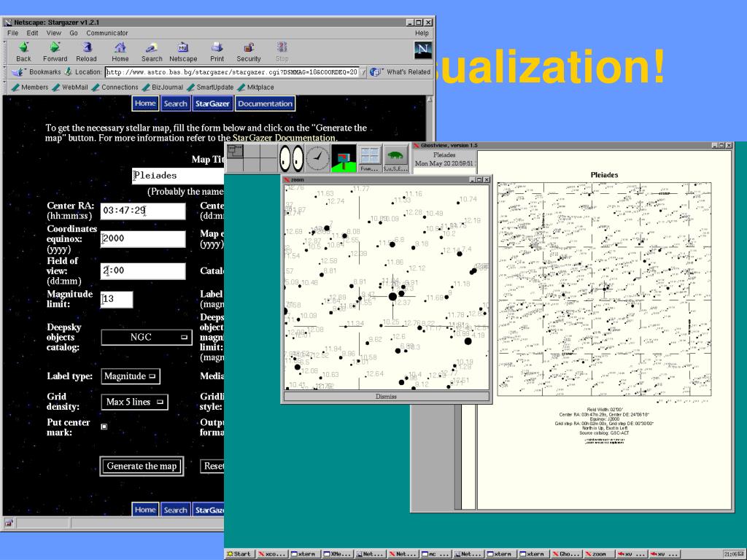The width and height of the screenshot is (747, 560).
Task: Click the analog clock in the desktop panel
Action: point(317,158)
